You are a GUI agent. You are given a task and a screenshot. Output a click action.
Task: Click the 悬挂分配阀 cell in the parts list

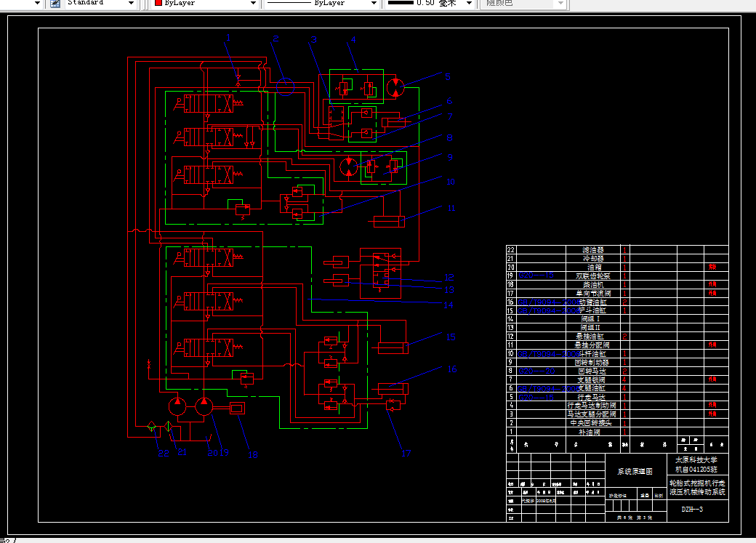pyautogui.click(x=592, y=345)
